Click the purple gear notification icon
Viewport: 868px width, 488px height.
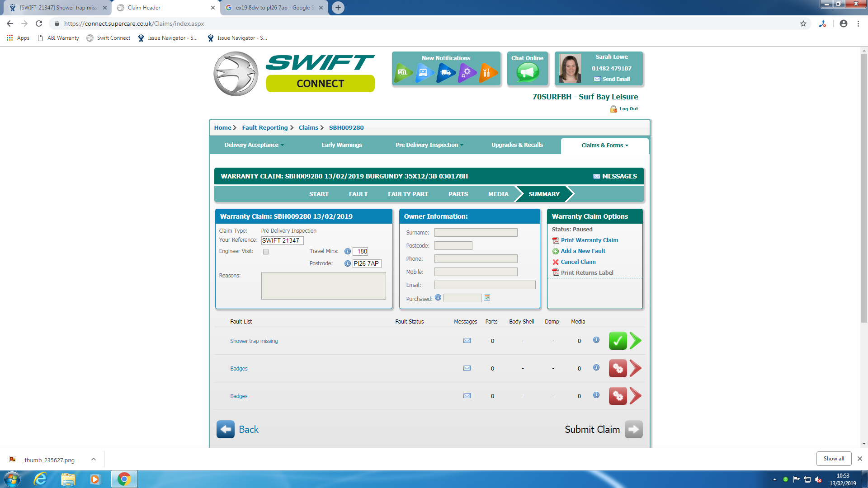tap(467, 72)
